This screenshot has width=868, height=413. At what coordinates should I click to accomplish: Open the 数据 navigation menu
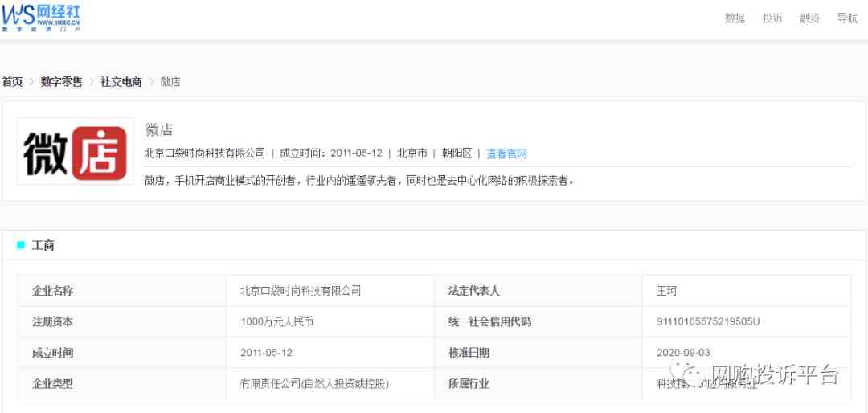[735, 18]
